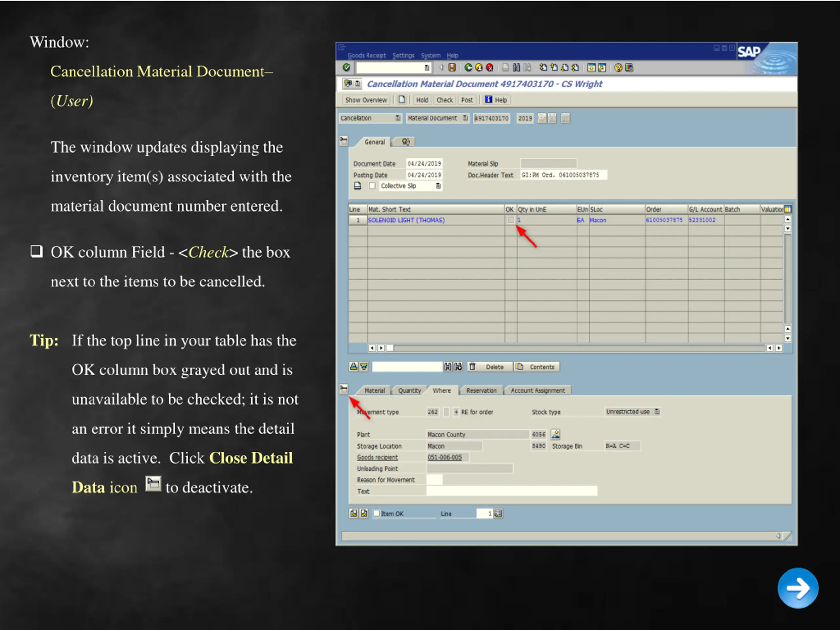Click the Delete button below the table
Image resolution: width=840 pixels, height=630 pixels.
(490, 367)
